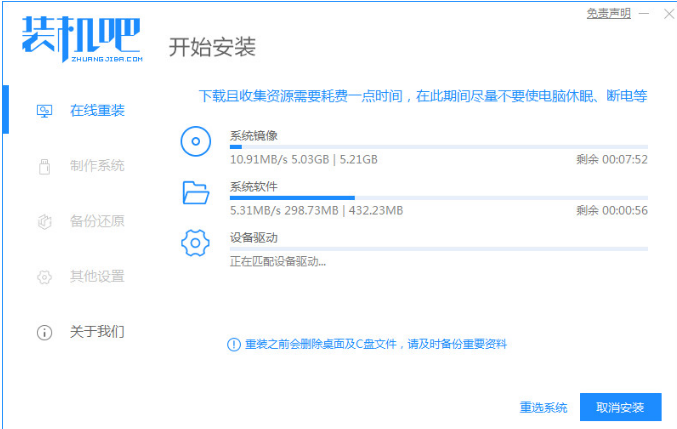Click the 装机吧 logo
Image resolution: width=677 pixels, height=429 pixels.
point(80,38)
